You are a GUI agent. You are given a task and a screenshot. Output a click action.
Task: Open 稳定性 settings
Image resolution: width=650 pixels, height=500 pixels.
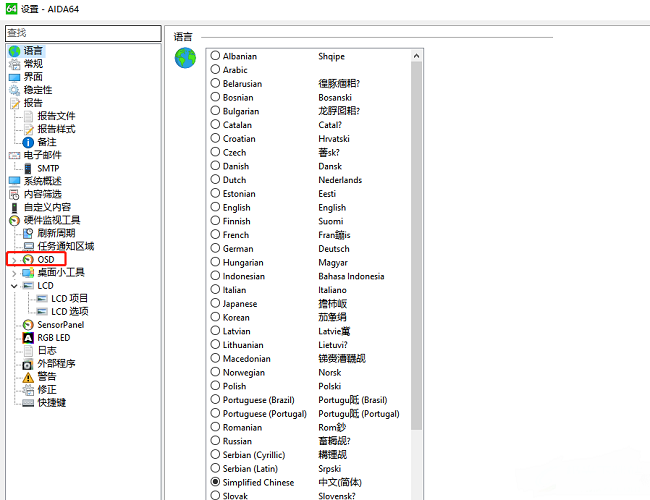(x=40, y=90)
